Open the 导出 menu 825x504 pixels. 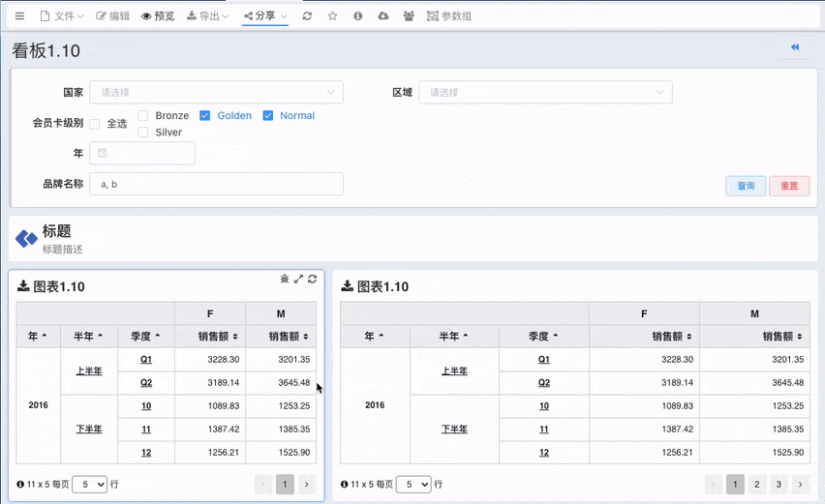[208, 16]
